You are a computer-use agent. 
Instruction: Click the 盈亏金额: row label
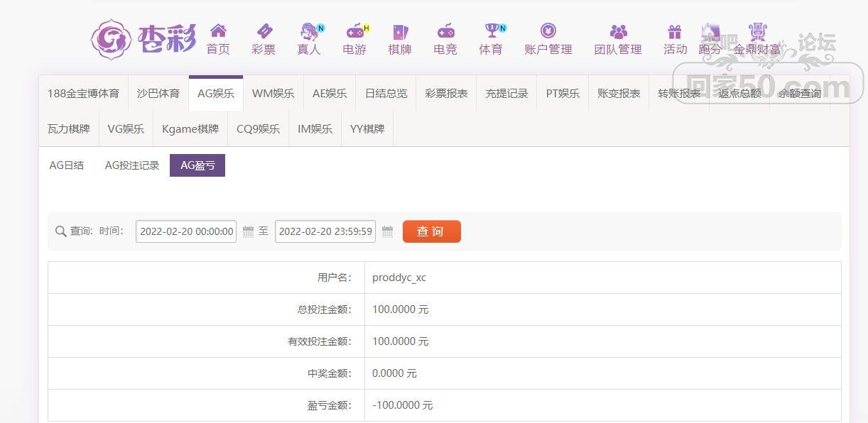(x=330, y=405)
